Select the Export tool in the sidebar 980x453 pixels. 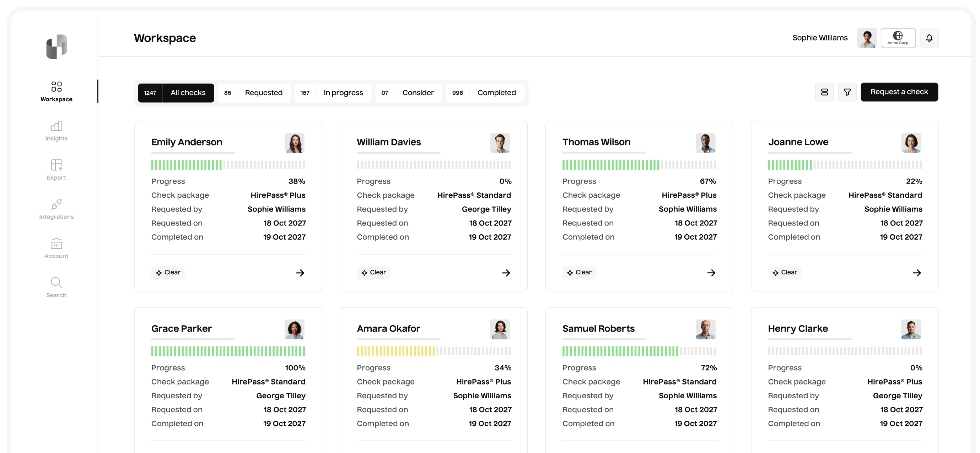56,169
